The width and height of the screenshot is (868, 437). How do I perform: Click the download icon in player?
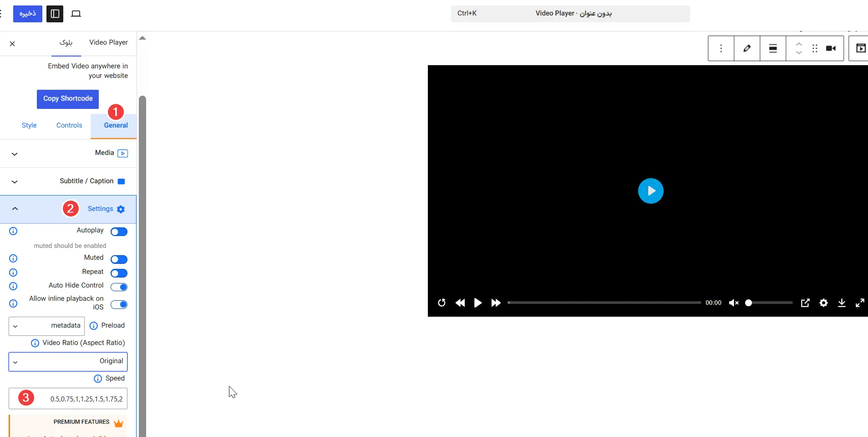pyautogui.click(x=842, y=303)
